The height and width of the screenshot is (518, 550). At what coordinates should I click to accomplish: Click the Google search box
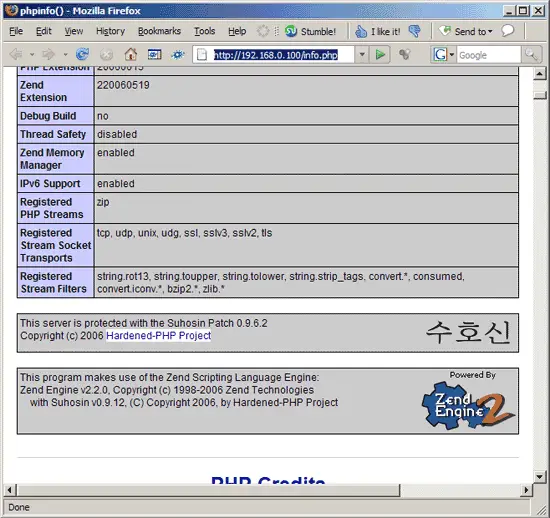(x=489, y=55)
